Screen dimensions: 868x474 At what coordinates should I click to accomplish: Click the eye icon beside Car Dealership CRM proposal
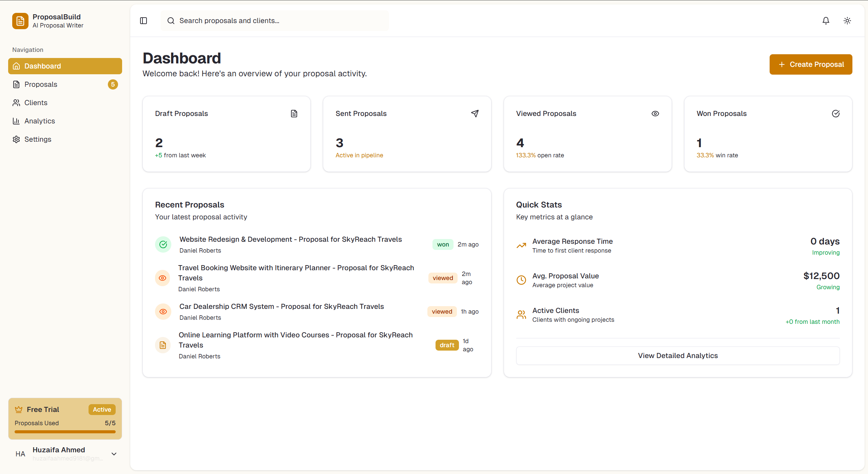pyautogui.click(x=163, y=311)
